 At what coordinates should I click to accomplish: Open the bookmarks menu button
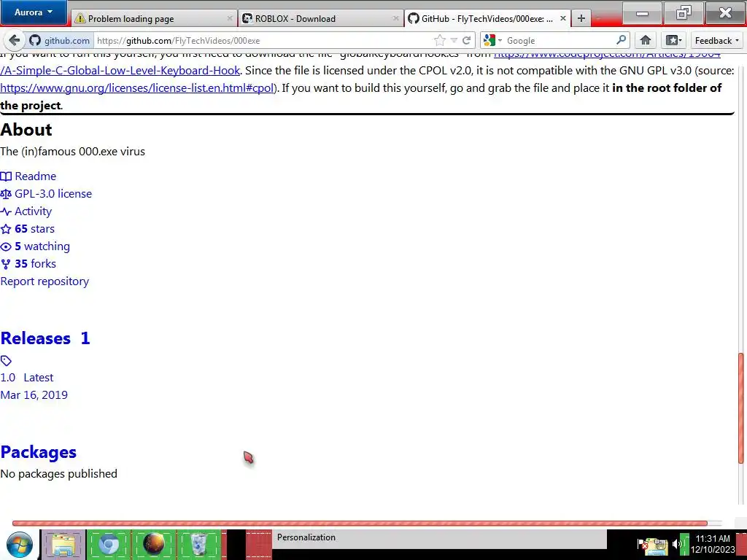(673, 41)
